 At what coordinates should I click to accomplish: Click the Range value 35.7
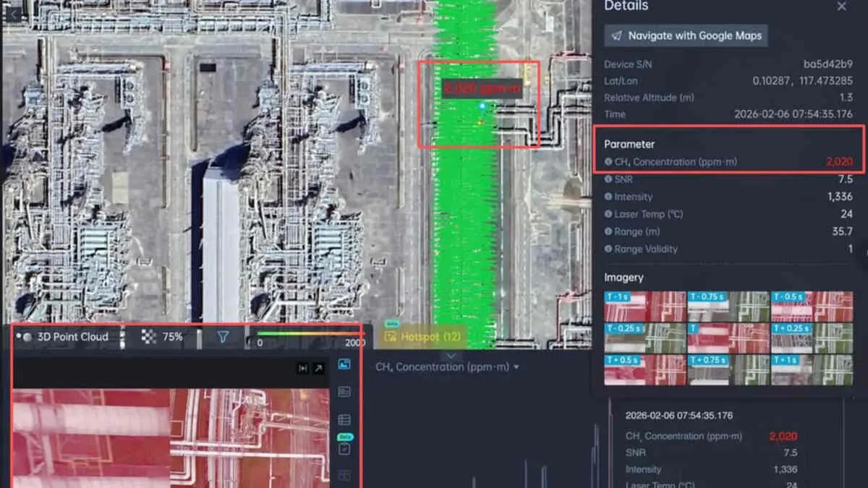coord(843,231)
